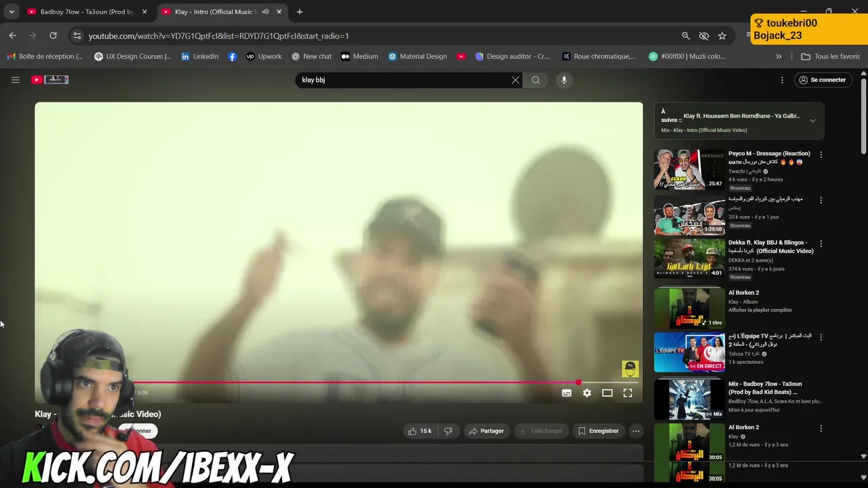Enter fullscreen mode in the player
The image size is (868, 488).
tap(627, 393)
